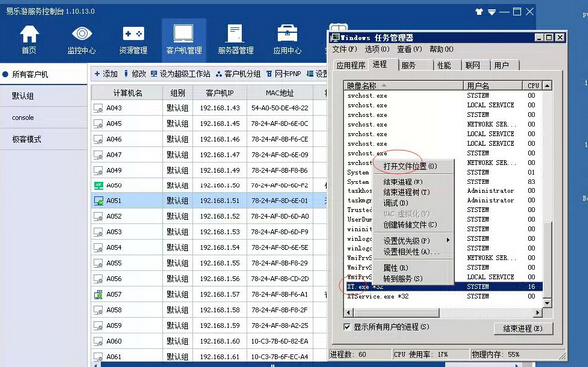Viewport: 588px width, 367px height.
Task: Sort processes by 用户名 header
Action: tap(493, 86)
